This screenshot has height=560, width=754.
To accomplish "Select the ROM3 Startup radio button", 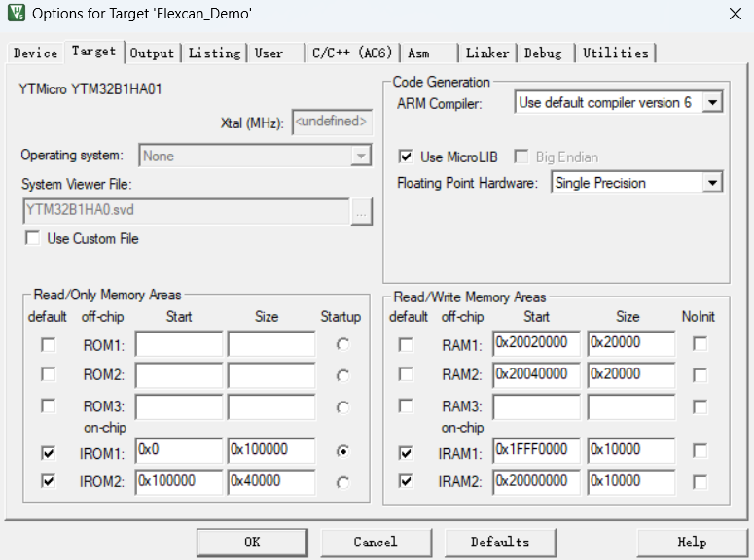I will tap(342, 407).
